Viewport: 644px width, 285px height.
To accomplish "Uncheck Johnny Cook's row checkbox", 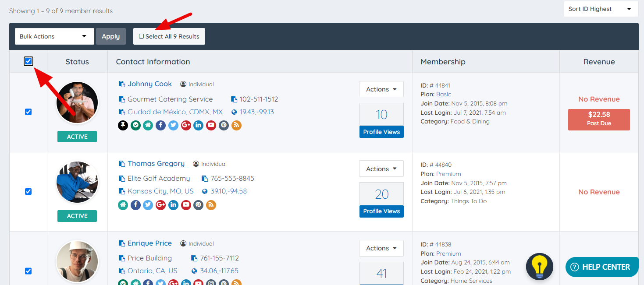I will (x=28, y=112).
